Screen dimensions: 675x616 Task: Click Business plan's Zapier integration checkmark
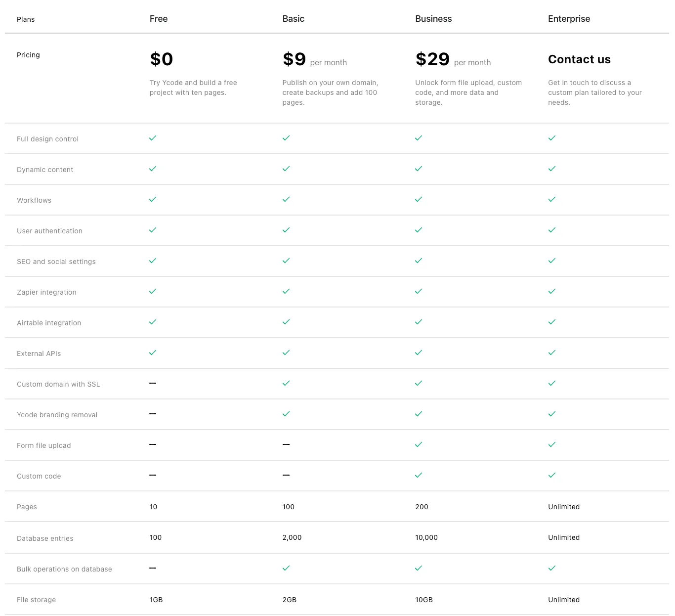click(419, 291)
